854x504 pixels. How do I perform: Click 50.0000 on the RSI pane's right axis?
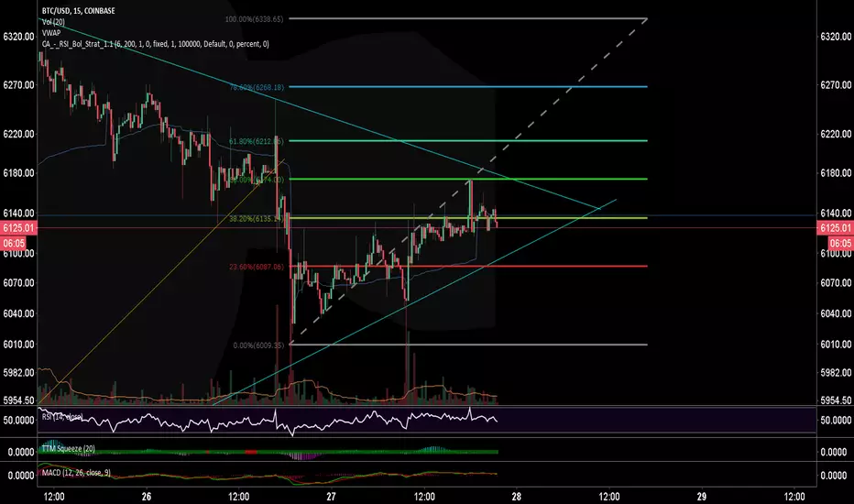[836, 420]
